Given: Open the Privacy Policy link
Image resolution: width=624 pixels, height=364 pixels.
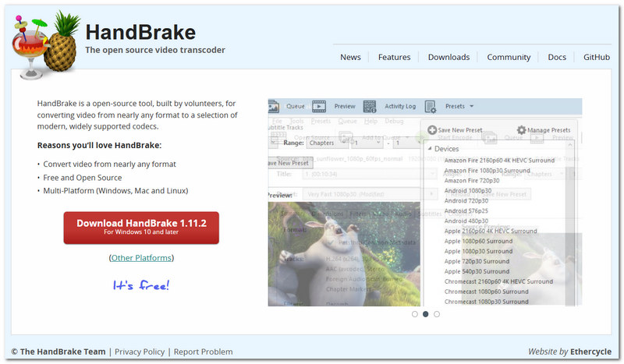Looking at the screenshot, I should tap(140, 352).
